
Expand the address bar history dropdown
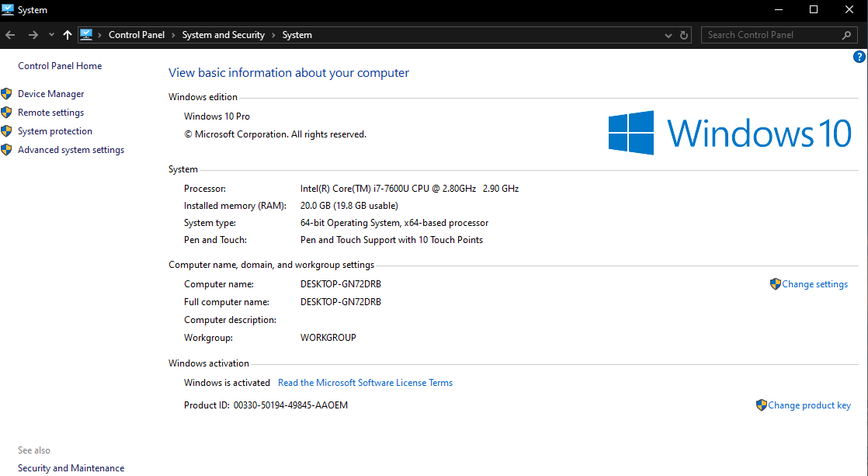coord(668,35)
